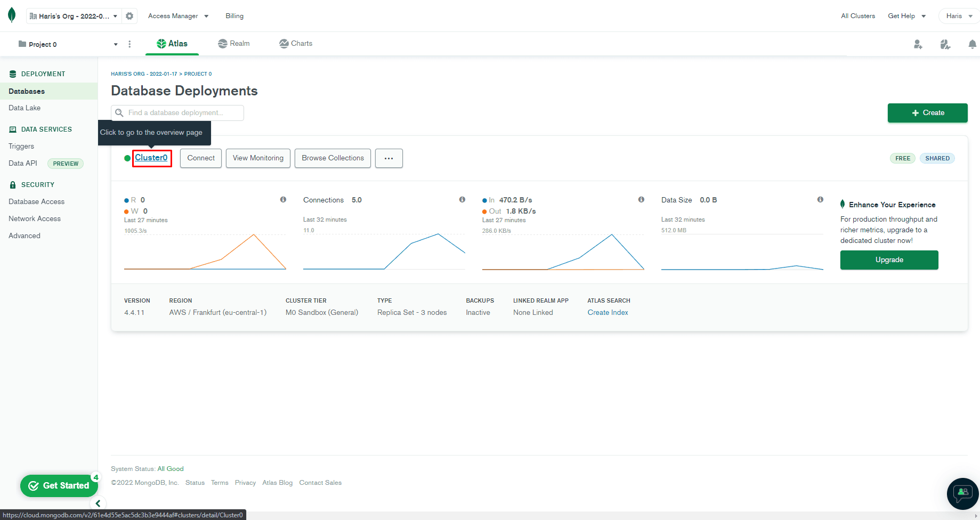
Task: Click the All Good system status link
Action: [171, 469]
